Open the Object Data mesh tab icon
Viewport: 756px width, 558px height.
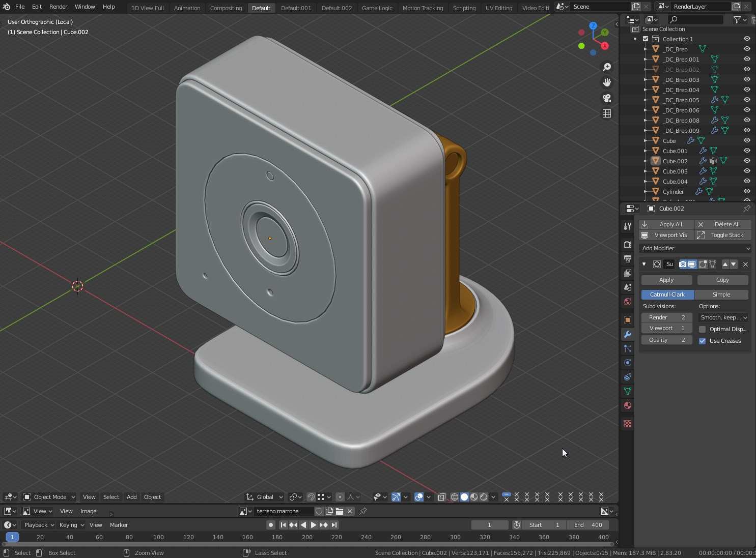point(627,391)
